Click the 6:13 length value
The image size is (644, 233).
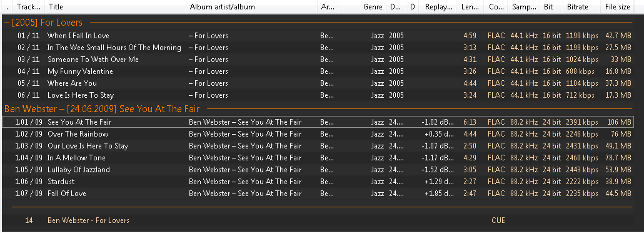[470, 122]
